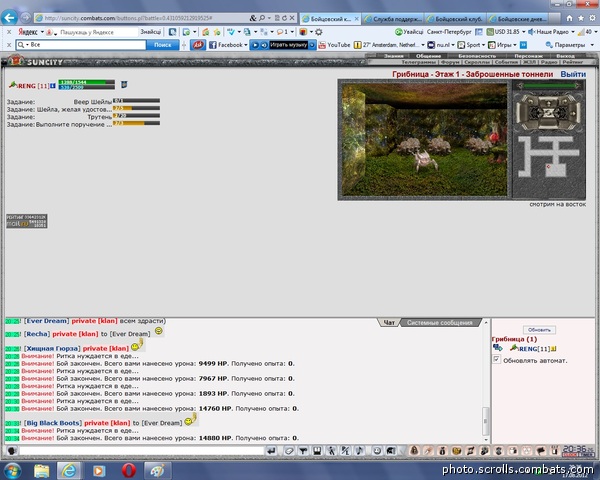
Task: Open the Рейтинг submenu link
Action: [x=572, y=62]
